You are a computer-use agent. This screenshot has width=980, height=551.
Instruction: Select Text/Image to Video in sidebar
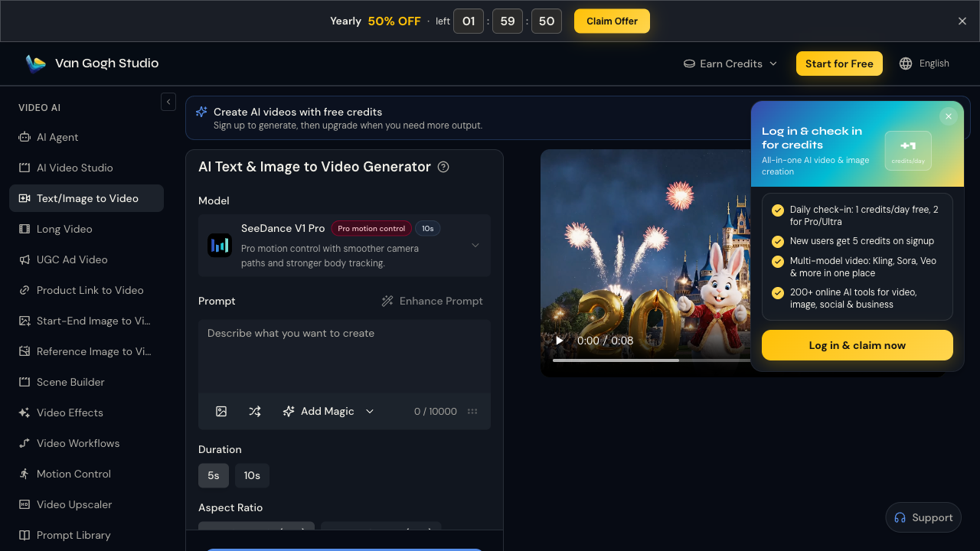point(87,198)
